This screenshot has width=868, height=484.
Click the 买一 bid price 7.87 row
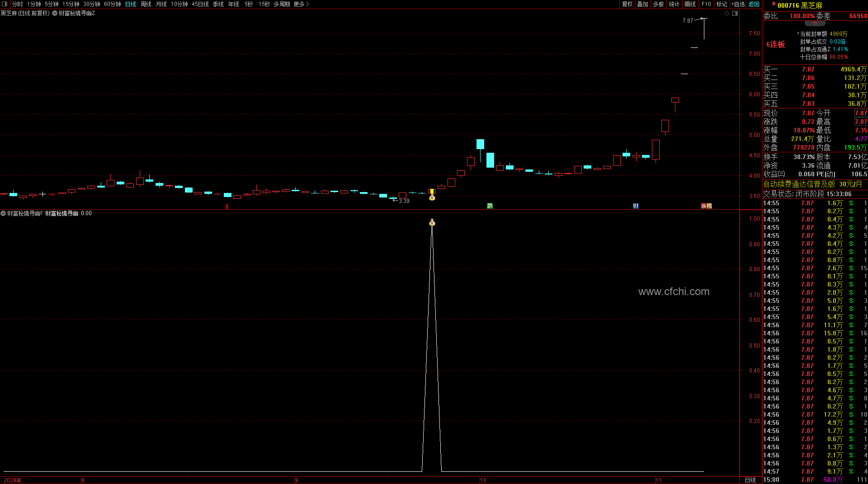tap(815, 69)
